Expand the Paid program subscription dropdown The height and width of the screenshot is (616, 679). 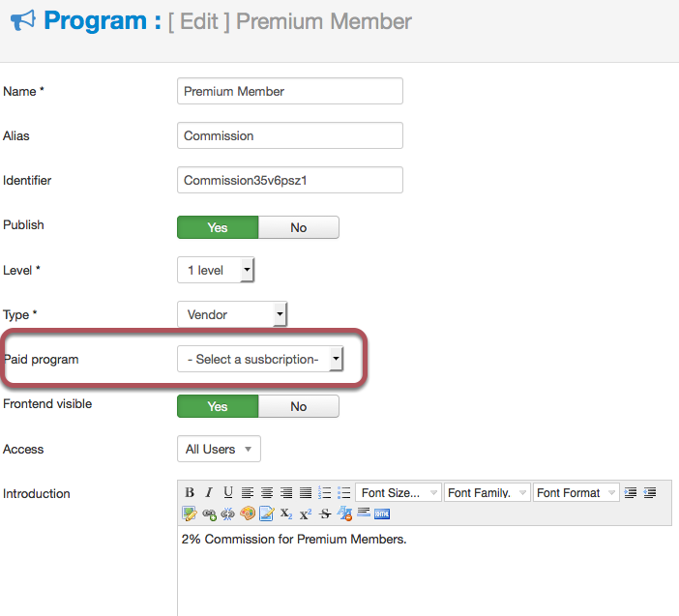click(x=260, y=359)
